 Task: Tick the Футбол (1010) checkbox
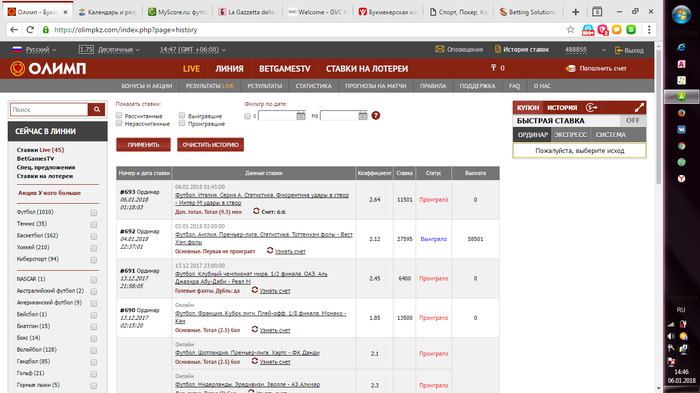click(x=94, y=213)
